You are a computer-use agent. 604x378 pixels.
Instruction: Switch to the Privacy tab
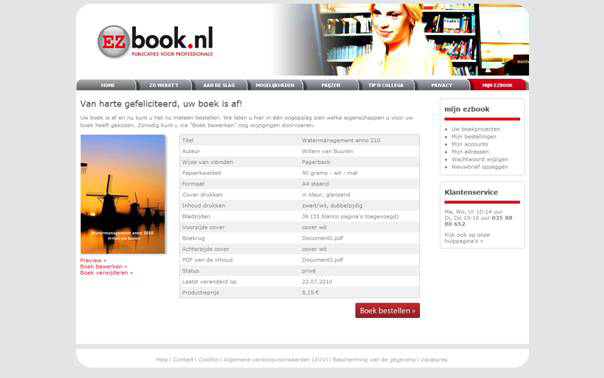(442, 85)
